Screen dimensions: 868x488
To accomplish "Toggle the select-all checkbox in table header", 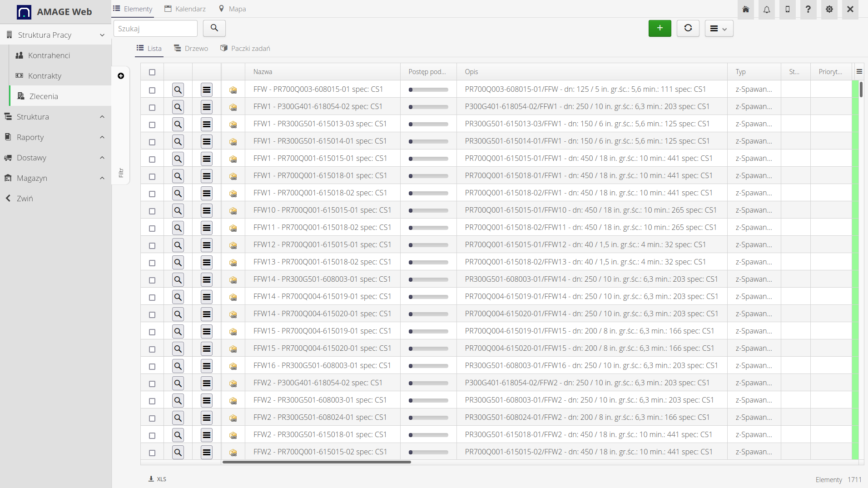I will coord(152,72).
